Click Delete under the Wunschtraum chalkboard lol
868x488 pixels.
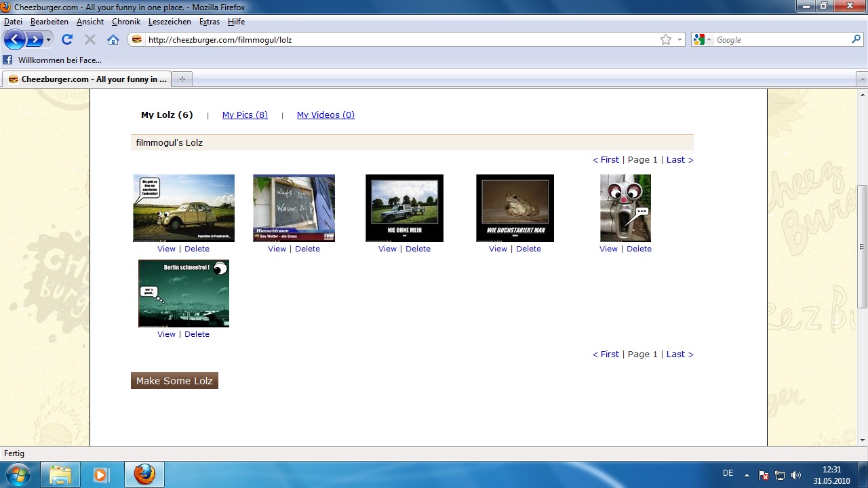[x=307, y=249]
